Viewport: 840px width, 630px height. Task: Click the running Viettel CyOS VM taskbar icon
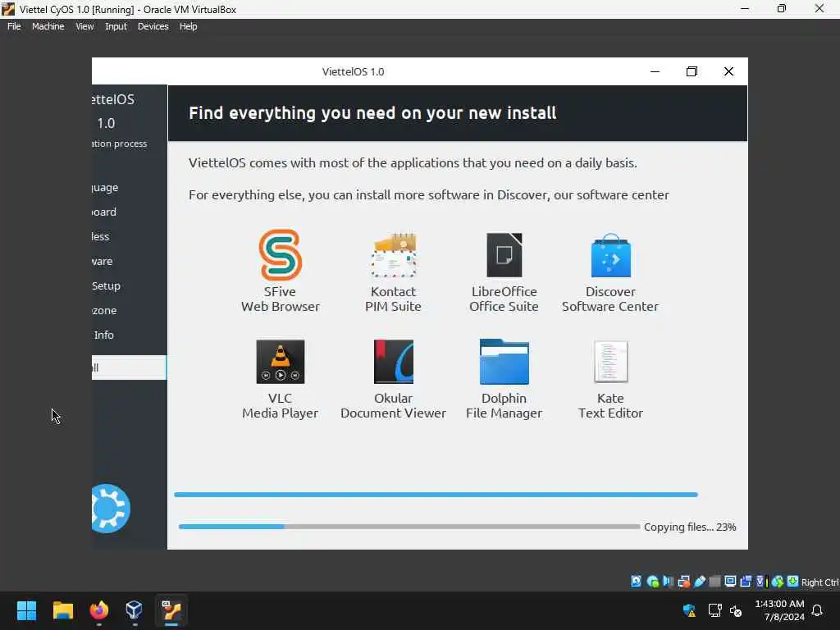click(171, 610)
